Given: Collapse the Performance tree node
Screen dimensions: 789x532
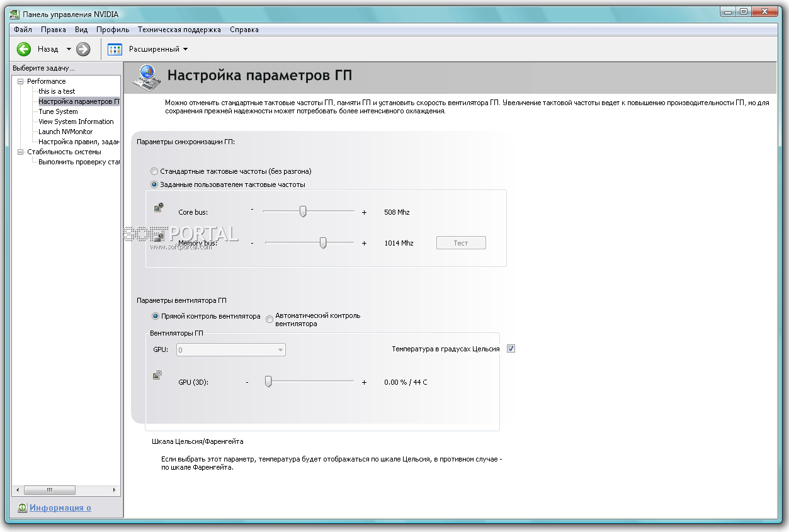Looking at the screenshot, I should point(20,81).
